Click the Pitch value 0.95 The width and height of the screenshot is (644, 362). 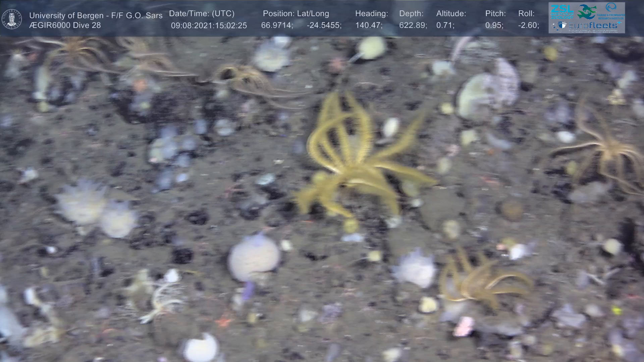tap(494, 25)
